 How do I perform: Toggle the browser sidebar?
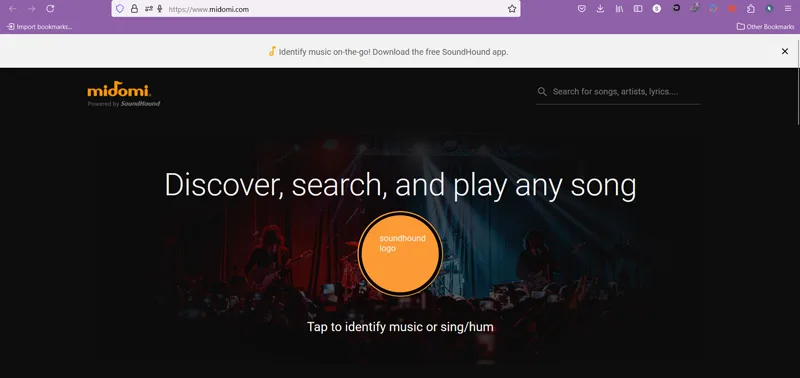click(638, 9)
